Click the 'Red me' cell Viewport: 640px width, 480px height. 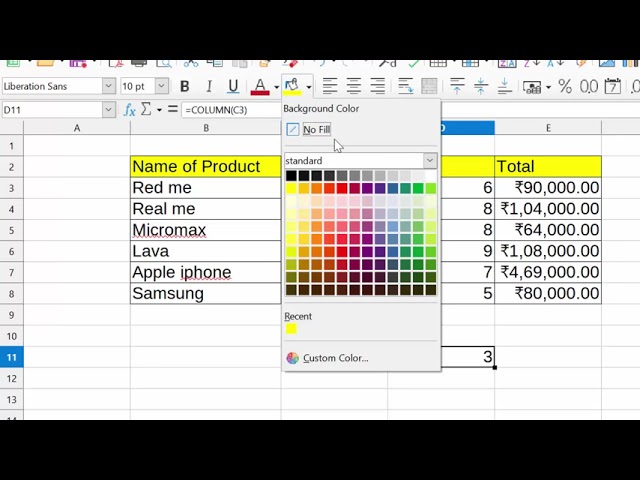coord(206,188)
